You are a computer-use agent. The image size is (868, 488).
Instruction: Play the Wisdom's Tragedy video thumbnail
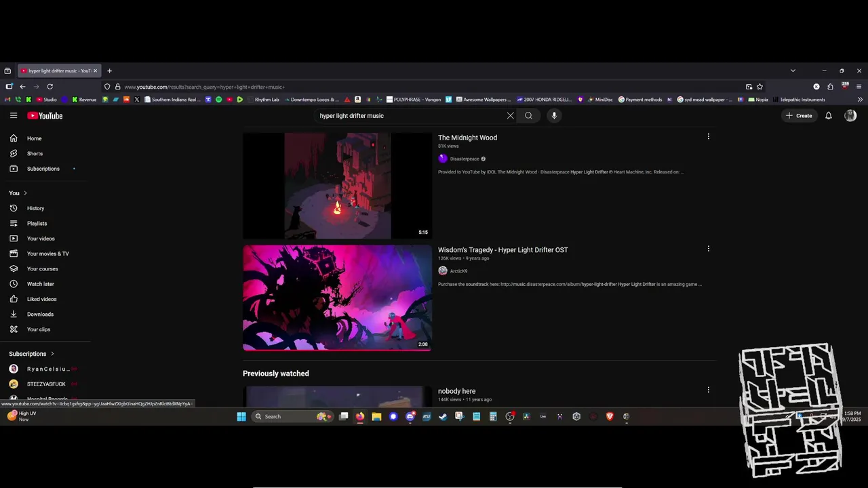pyautogui.click(x=337, y=298)
